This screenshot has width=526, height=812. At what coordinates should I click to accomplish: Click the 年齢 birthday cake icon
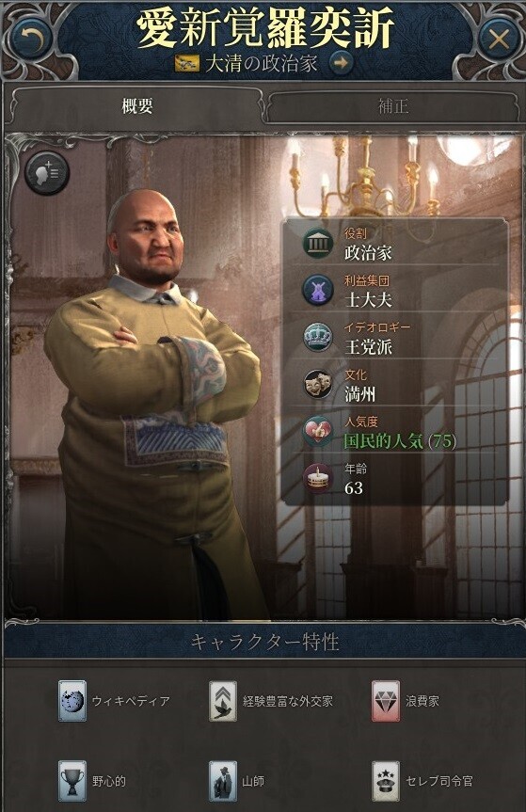(317, 479)
